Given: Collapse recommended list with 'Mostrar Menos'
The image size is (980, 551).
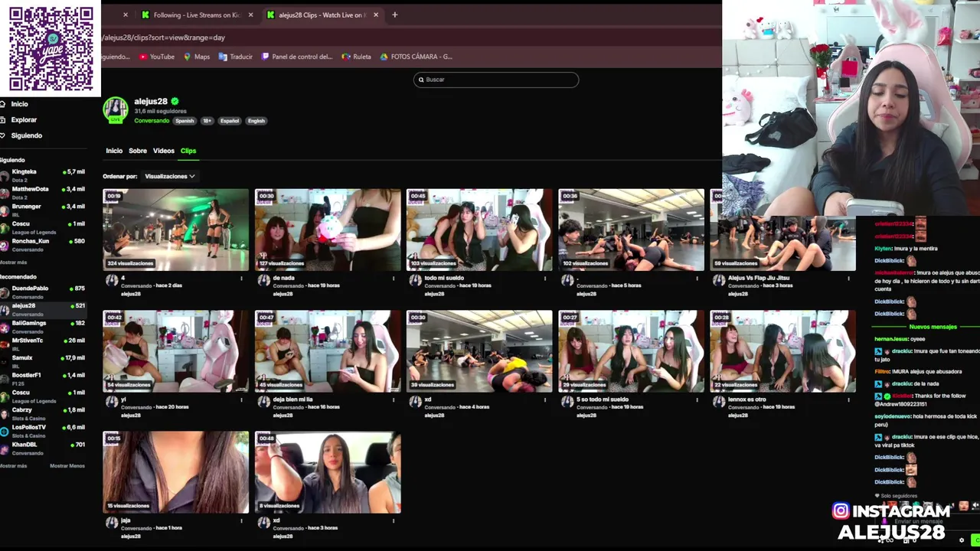Looking at the screenshot, I should [67, 466].
